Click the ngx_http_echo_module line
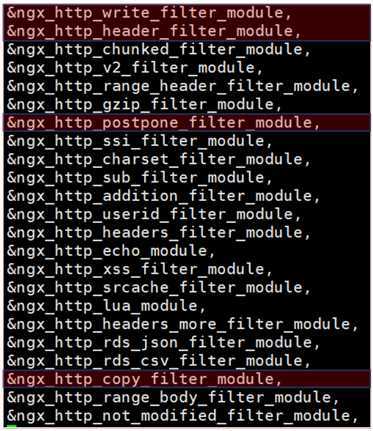 click(111, 251)
